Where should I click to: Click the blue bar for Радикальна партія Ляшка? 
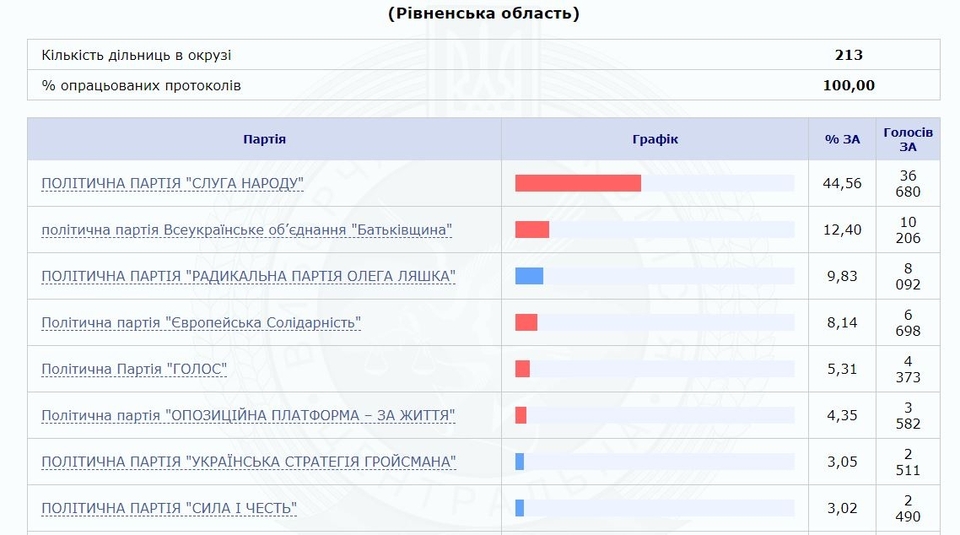coord(529,276)
